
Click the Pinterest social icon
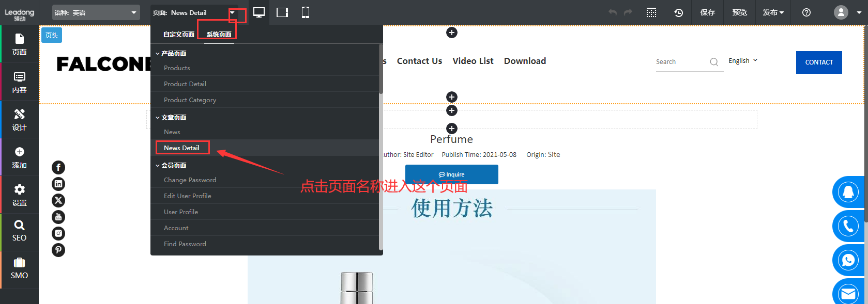coord(58,250)
